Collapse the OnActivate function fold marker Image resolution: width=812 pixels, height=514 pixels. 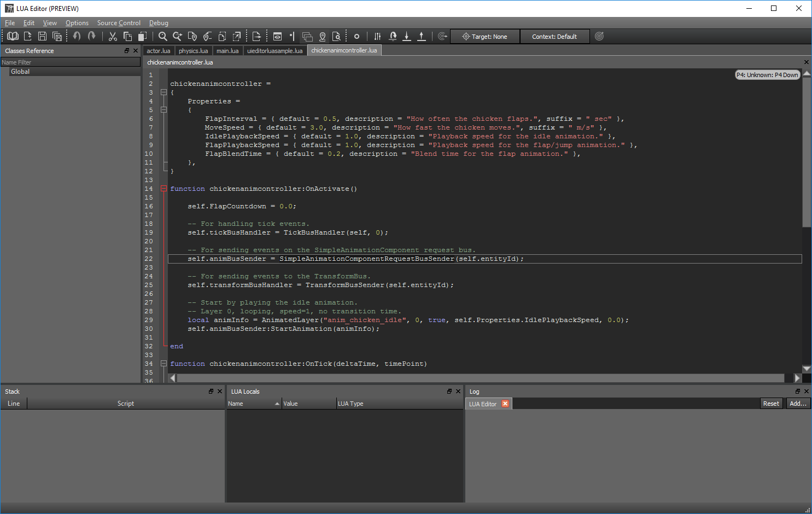pos(163,189)
